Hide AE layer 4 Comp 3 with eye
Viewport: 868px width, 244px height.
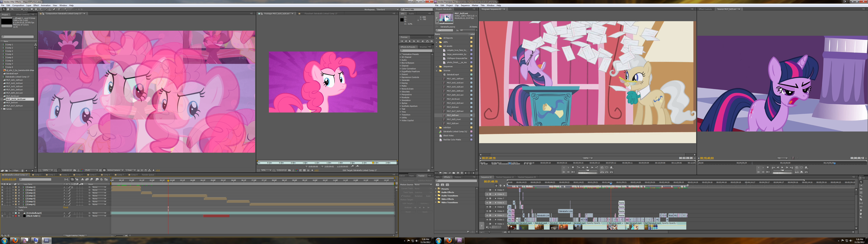pyautogui.click(x=2, y=196)
